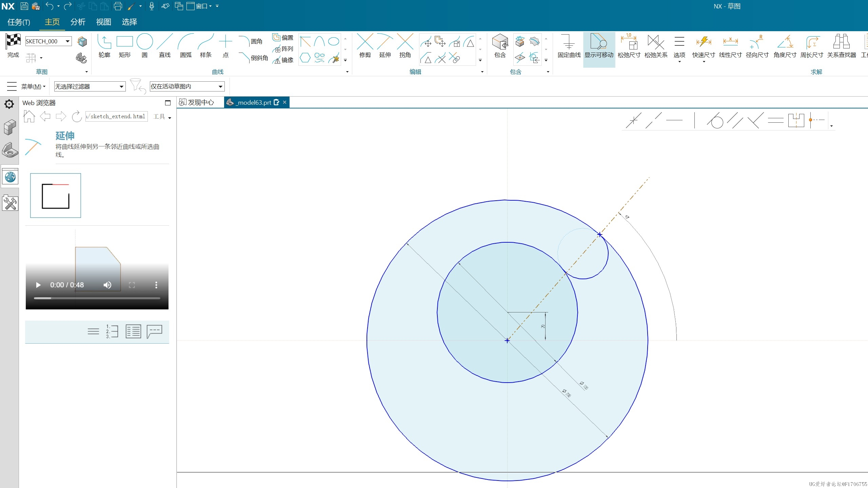Activate the Corner (拐角) tool
This screenshot has width=868, height=488.
coord(405,46)
